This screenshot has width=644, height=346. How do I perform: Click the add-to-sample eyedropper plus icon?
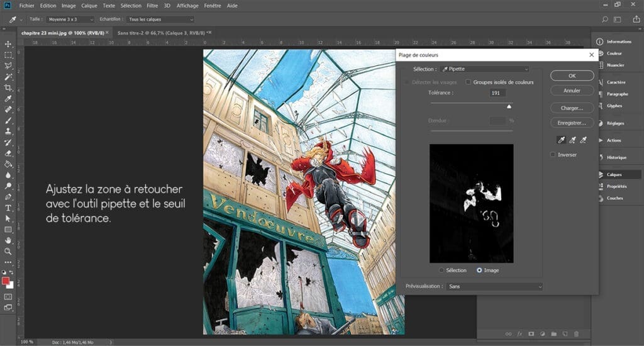tap(572, 140)
